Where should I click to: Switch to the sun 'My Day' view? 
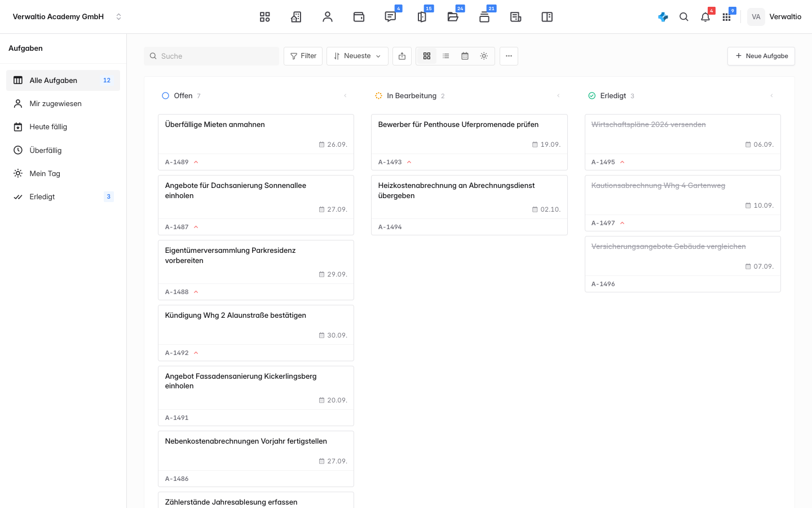coord(484,56)
